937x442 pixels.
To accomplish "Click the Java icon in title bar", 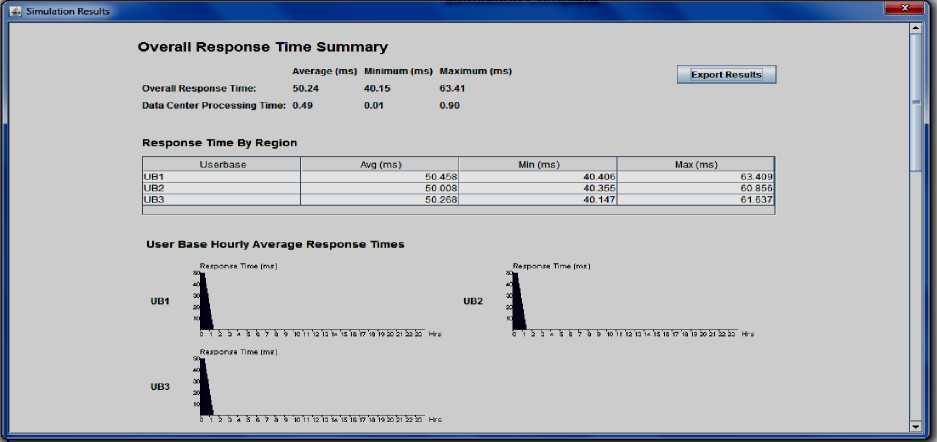I will click(x=16, y=11).
